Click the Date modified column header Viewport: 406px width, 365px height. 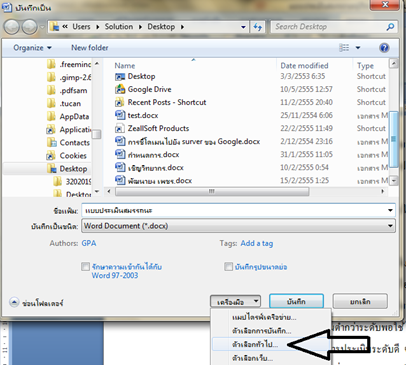(304, 66)
